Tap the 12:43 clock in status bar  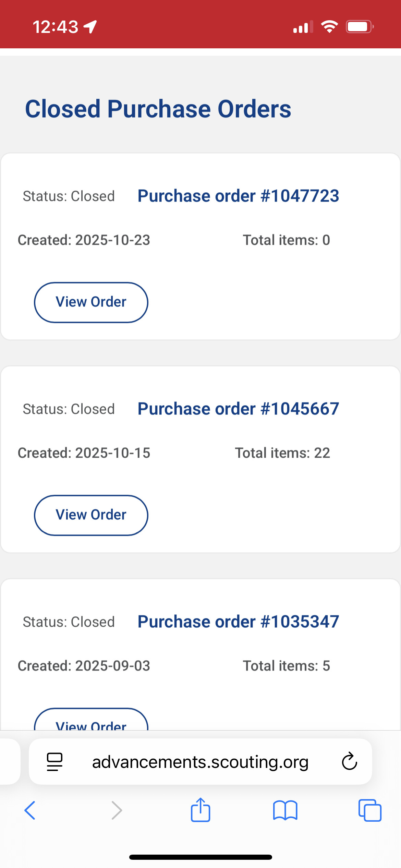tap(56, 27)
